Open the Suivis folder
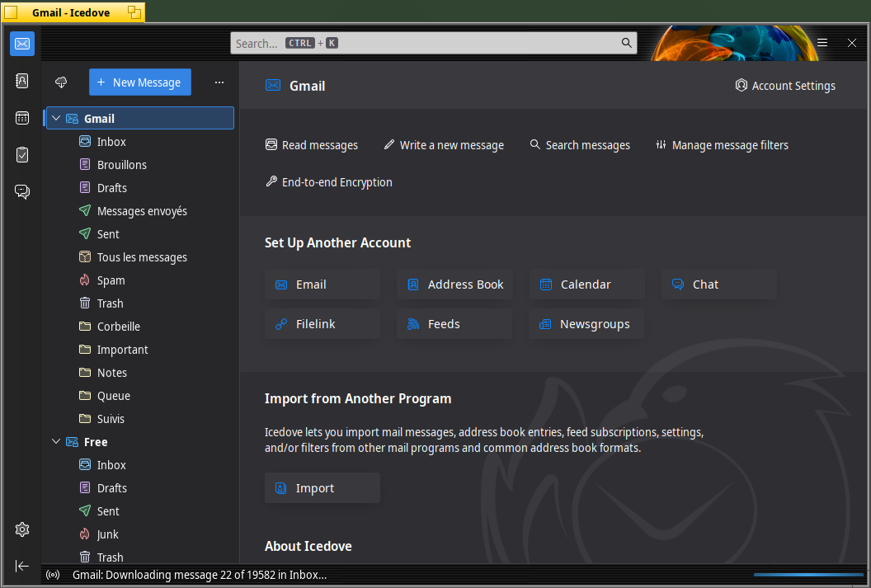The height and width of the screenshot is (588, 871). tap(140, 419)
